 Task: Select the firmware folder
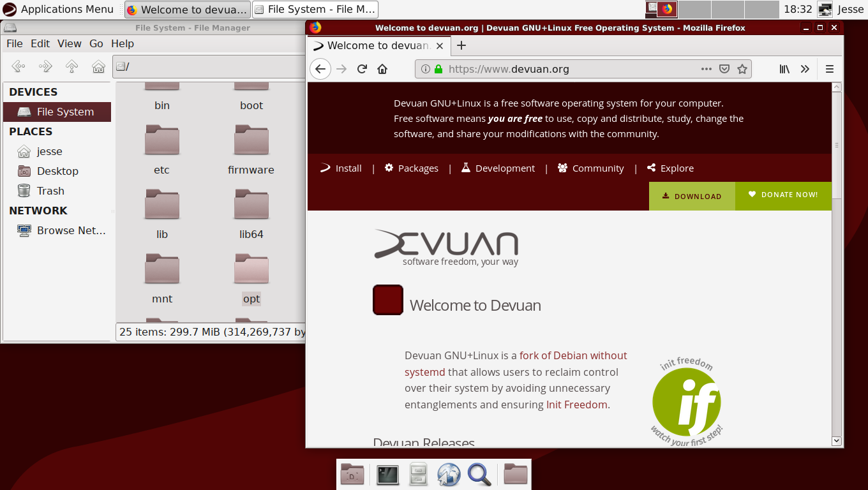[x=251, y=149]
